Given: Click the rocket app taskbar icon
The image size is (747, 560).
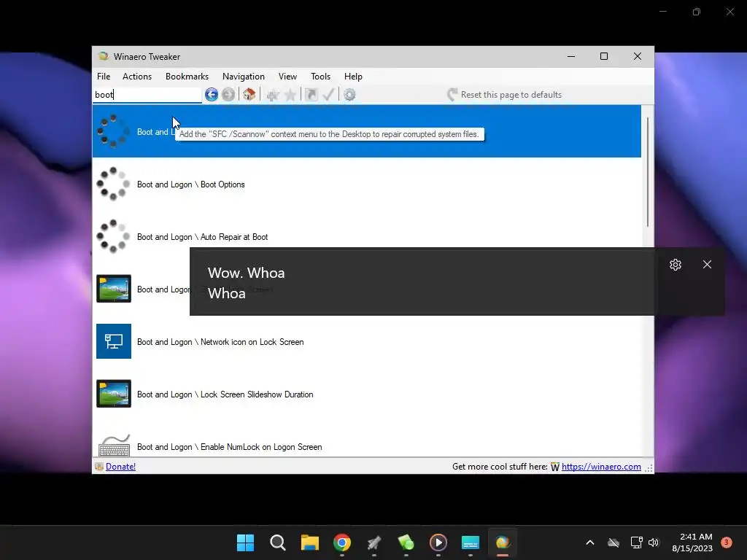Looking at the screenshot, I should [374, 542].
